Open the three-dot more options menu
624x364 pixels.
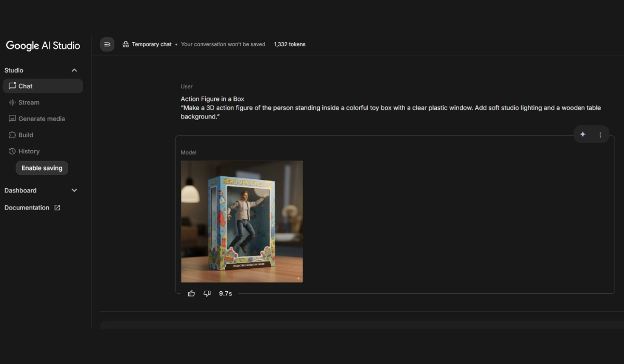[600, 135]
